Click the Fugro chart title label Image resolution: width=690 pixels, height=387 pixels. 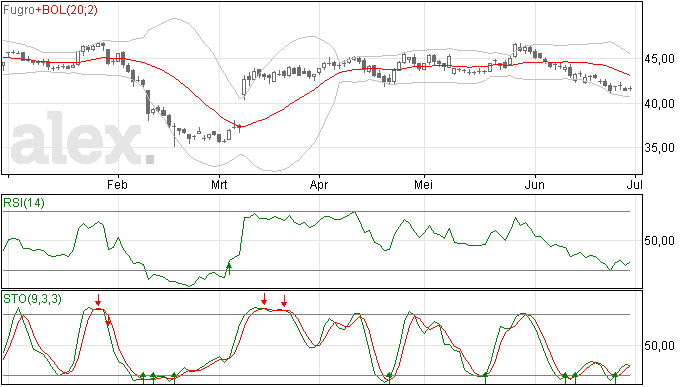[18, 10]
